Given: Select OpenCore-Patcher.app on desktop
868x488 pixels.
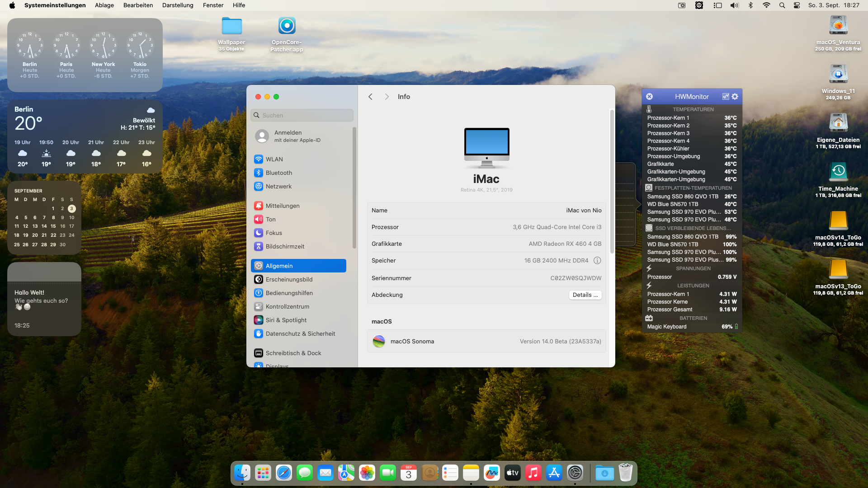Looking at the screenshot, I should 287,26.
